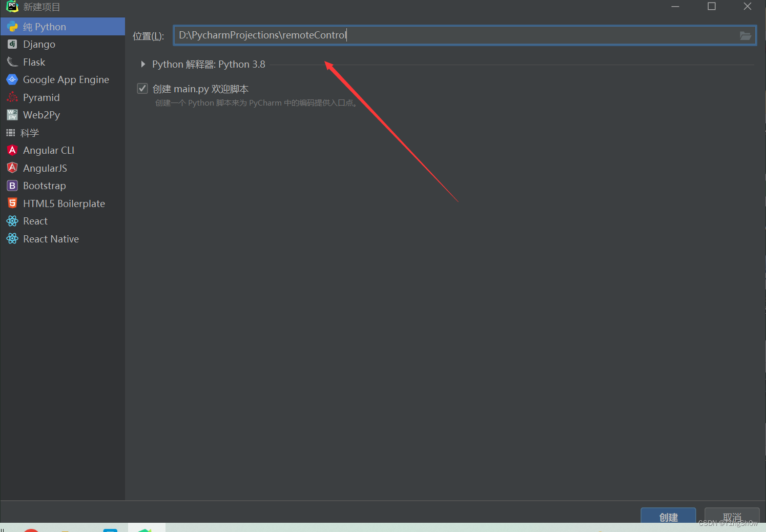Maximize the 新建项目 dialog window
This screenshot has height=532, width=766.
pos(711,7)
